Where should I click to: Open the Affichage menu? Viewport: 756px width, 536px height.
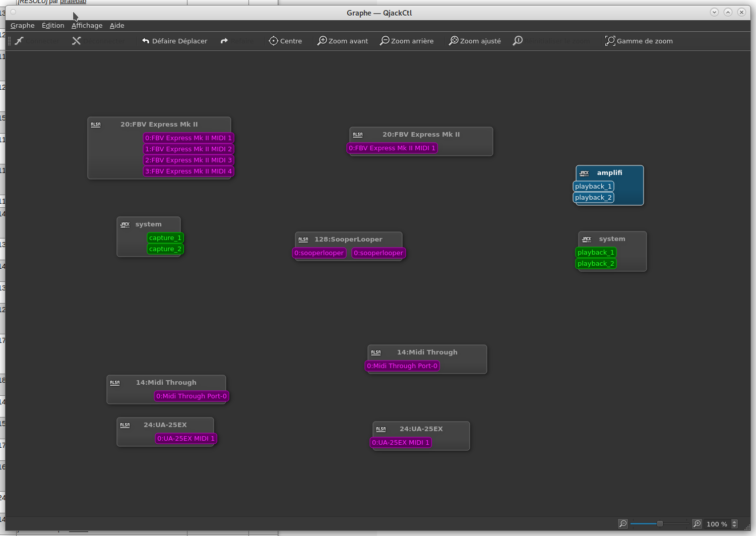(x=87, y=26)
